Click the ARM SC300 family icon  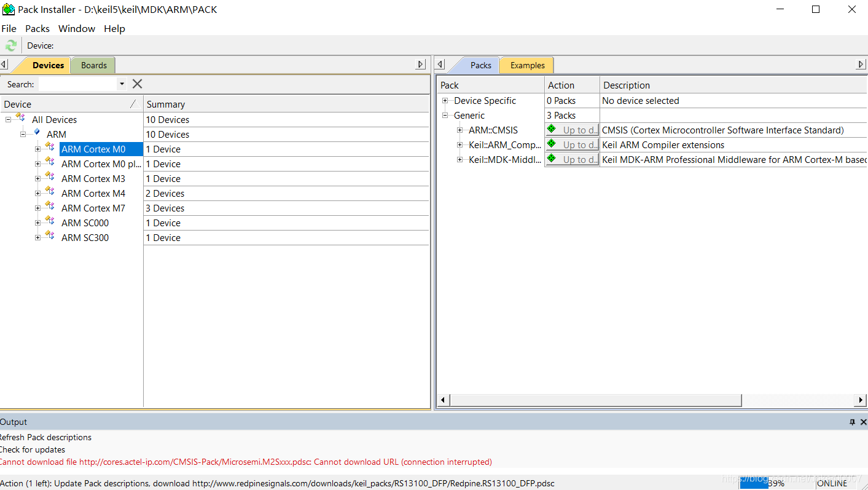pyautogui.click(x=50, y=235)
